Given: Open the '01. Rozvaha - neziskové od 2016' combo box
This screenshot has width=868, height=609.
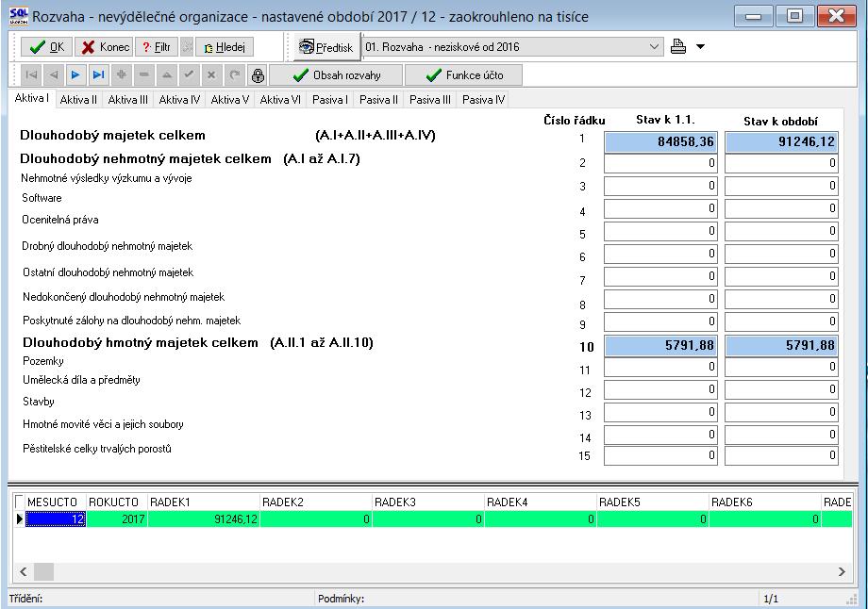Looking at the screenshot, I should click(x=513, y=47).
